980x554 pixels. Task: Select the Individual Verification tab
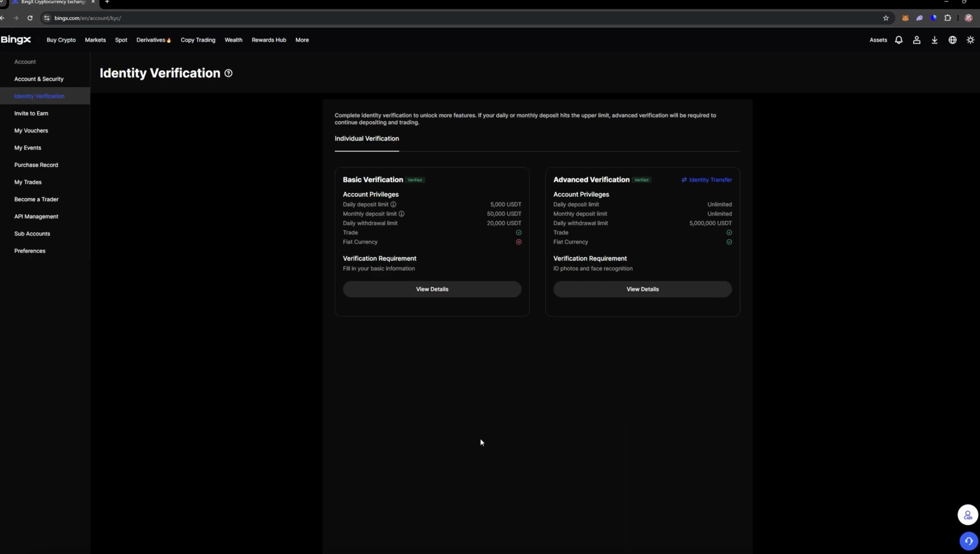click(x=367, y=139)
